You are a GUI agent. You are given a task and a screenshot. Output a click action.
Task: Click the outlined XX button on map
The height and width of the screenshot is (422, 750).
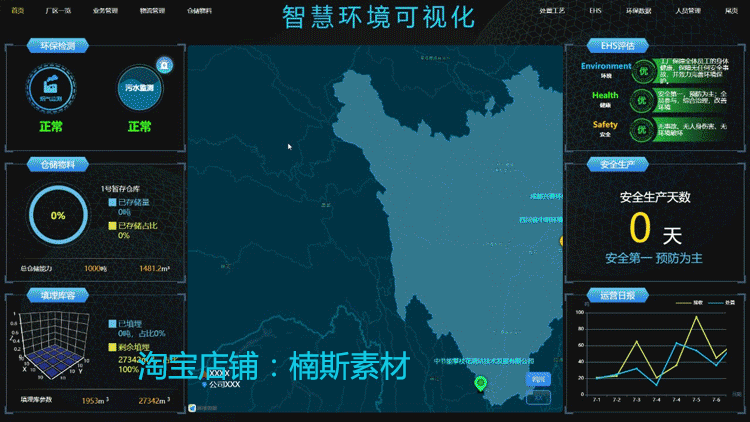point(538,397)
